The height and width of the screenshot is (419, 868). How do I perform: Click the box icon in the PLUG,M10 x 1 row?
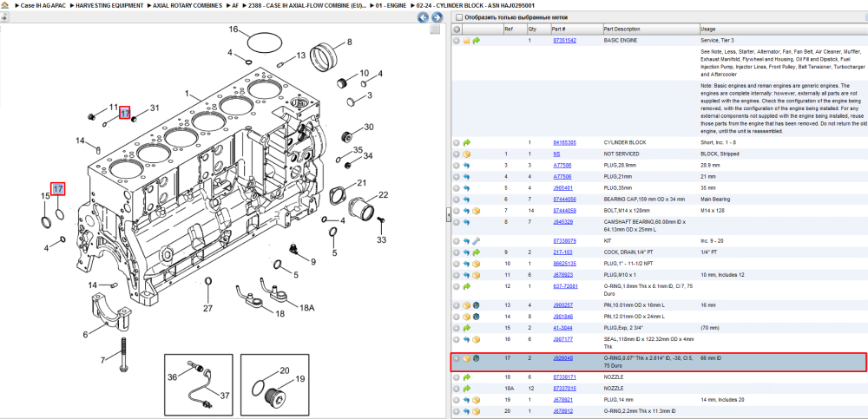coord(476,275)
